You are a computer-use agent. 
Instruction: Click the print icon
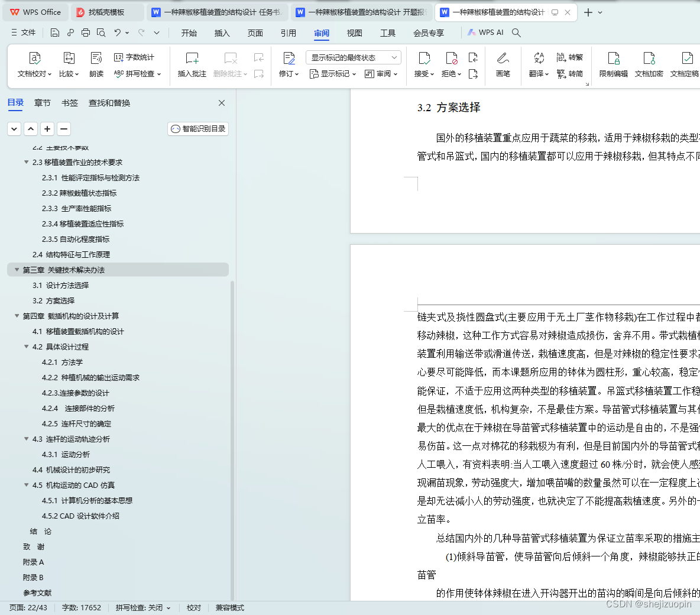coord(86,33)
